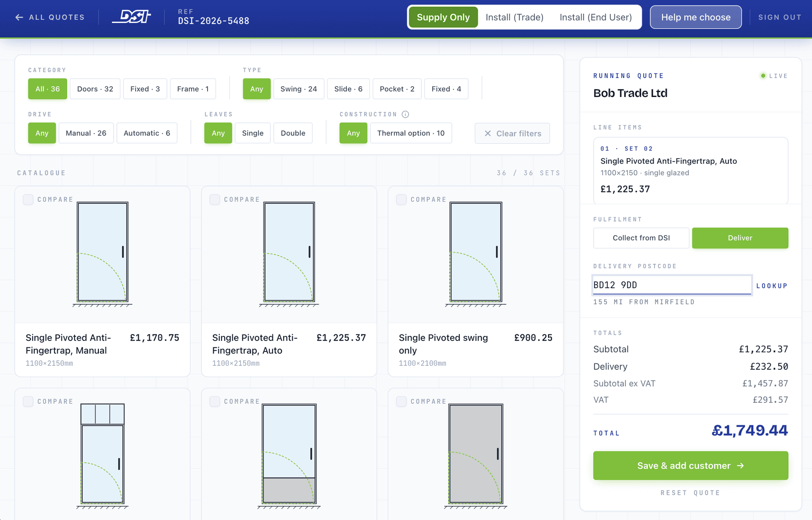Filter category by Doors · 32
Screen dimensions: 812x520
point(95,89)
